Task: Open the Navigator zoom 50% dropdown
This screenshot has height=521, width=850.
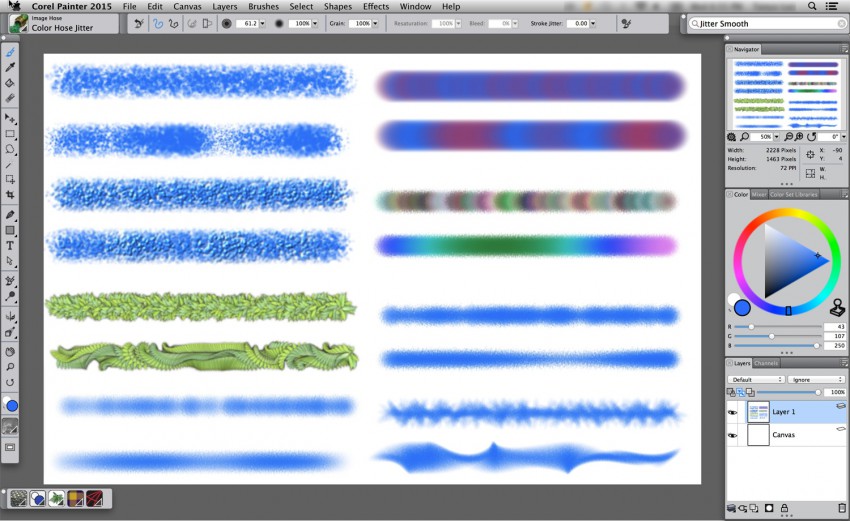Action: tap(776, 137)
